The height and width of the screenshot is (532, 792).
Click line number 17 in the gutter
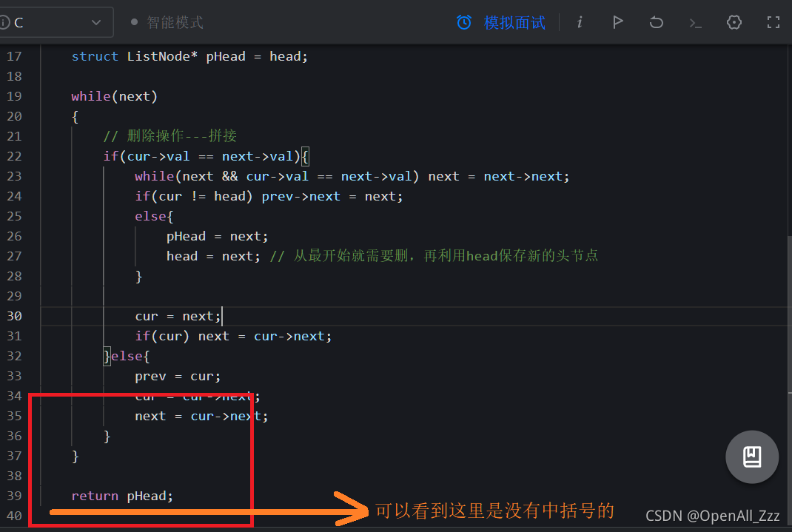pyautogui.click(x=14, y=56)
